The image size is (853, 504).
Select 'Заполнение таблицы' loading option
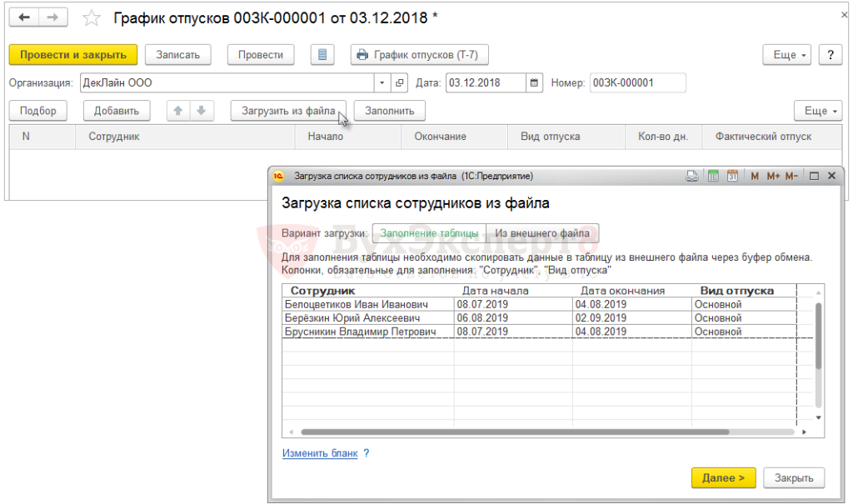click(429, 233)
